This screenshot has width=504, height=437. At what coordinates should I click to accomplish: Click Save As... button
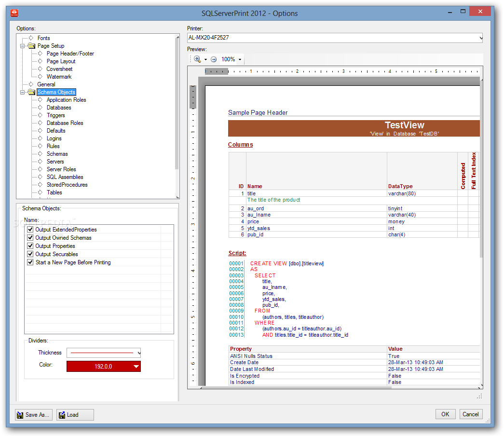tap(34, 415)
